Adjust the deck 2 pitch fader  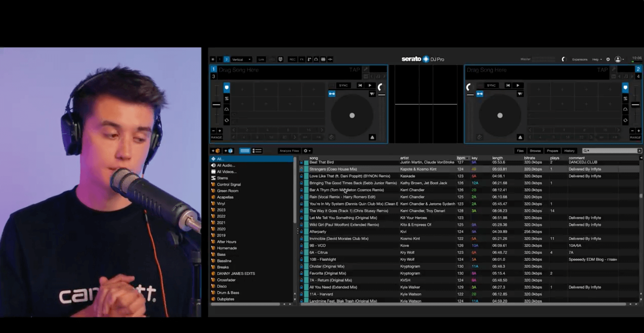pyautogui.click(x=635, y=105)
